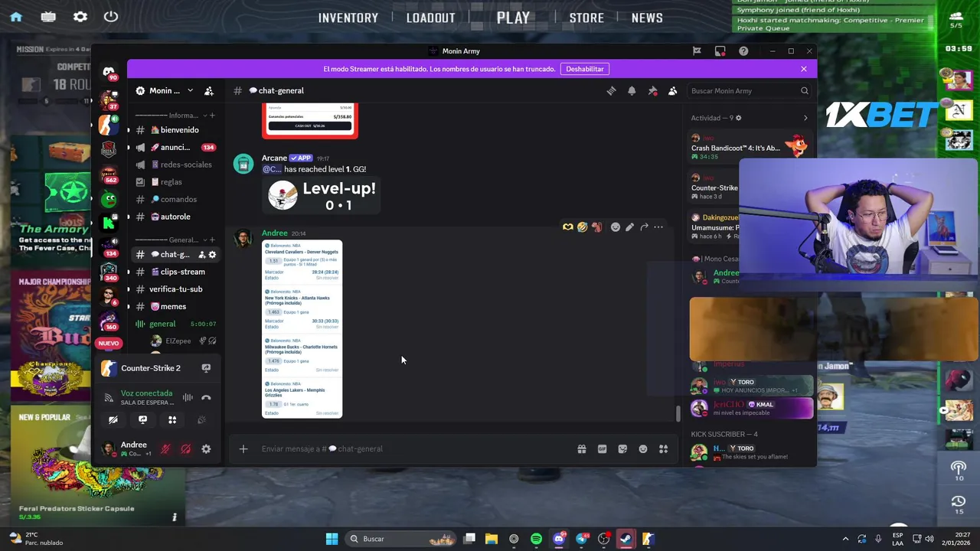Click Enviar mensaje chat-general text field

click(413, 449)
